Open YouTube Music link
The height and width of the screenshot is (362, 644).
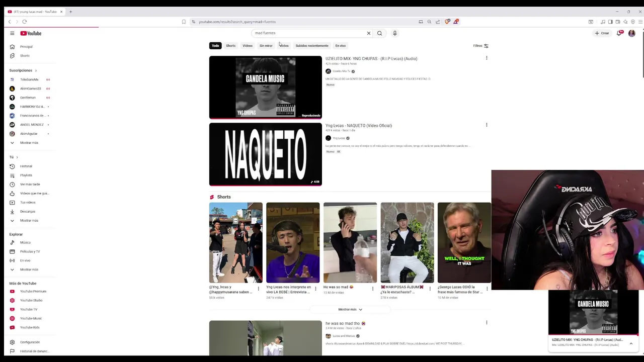coord(31,319)
